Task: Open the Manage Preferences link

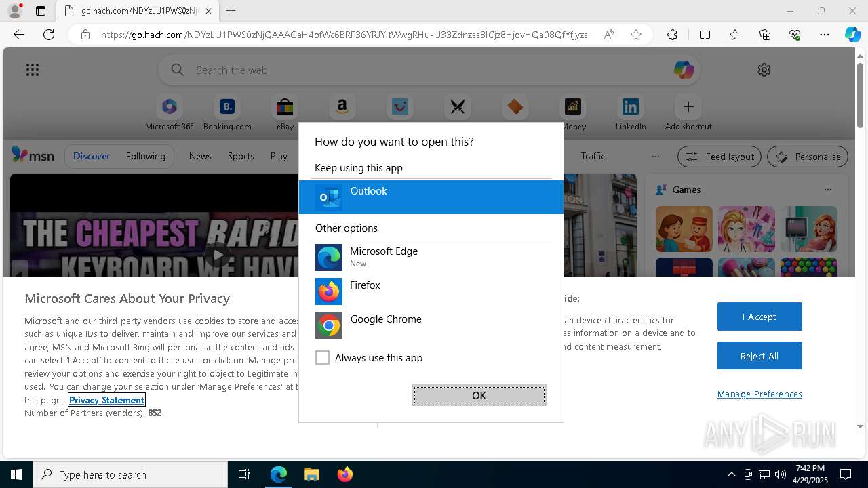Action: pyautogui.click(x=759, y=394)
